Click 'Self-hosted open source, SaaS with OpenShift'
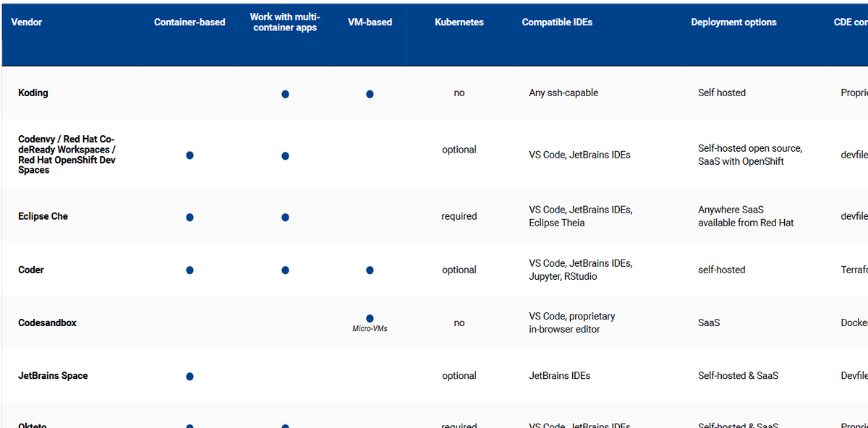The height and width of the screenshot is (428, 868). (750, 155)
